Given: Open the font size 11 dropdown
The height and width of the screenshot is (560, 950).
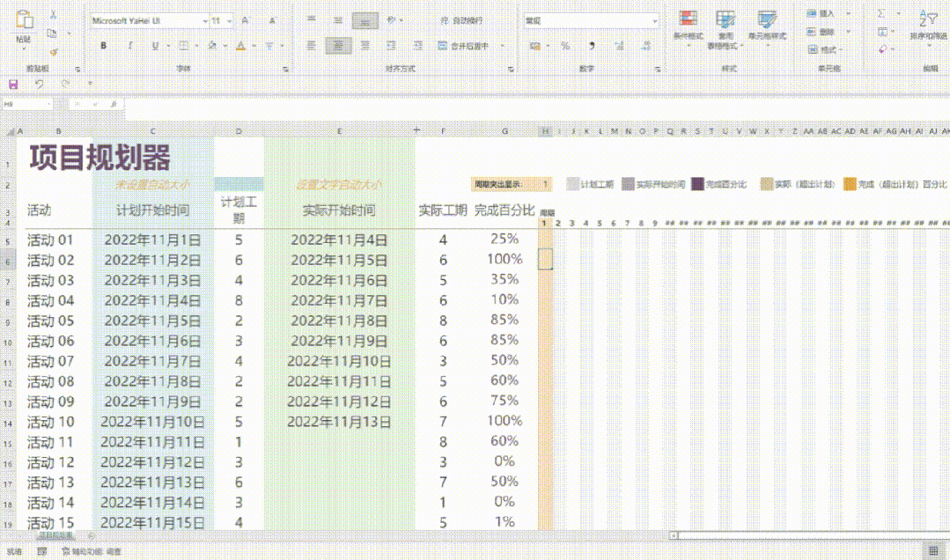Looking at the screenshot, I should (x=230, y=20).
